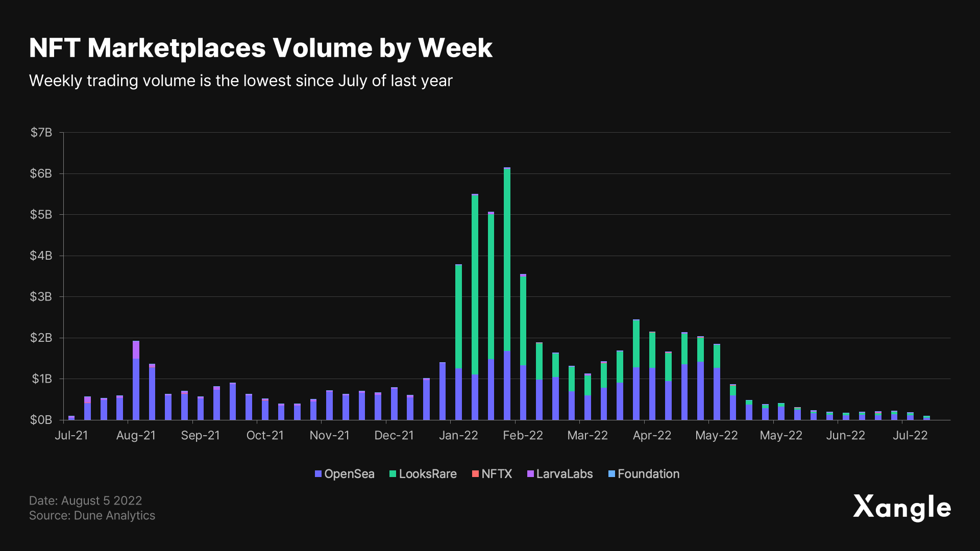Screen dimensions: 980x551
Task: Click the LooksRare legend color swatch
Action: click(392, 474)
